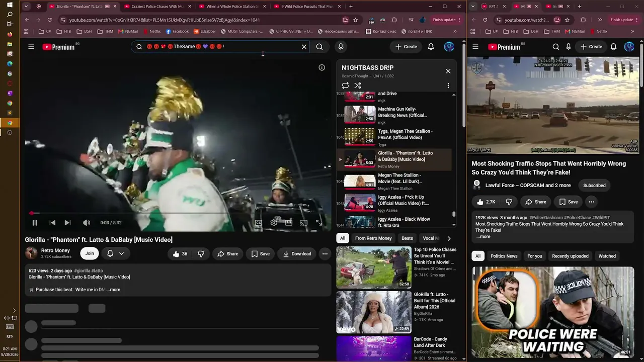This screenshot has height=362, width=644.
Task: Cast the video to a TV
Action: tap(304, 223)
